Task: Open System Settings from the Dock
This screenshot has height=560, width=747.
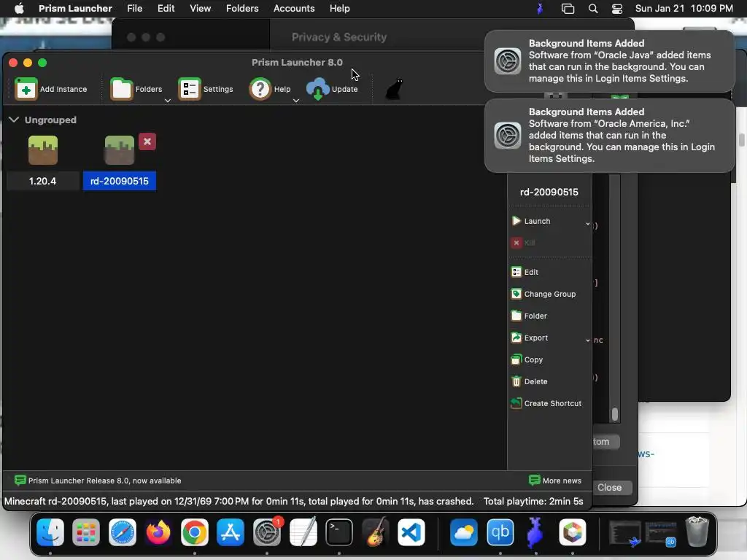Action: 267,532
